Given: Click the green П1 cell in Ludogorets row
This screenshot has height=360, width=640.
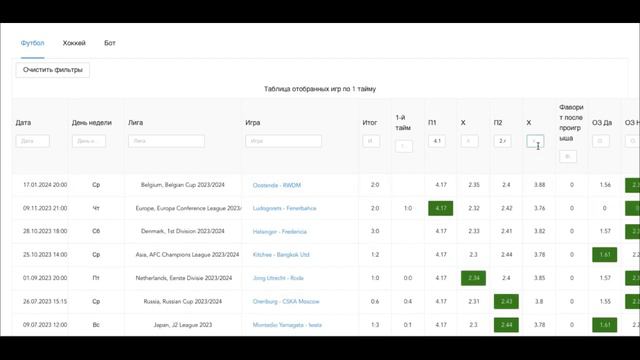Looking at the screenshot, I should coord(440,208).
